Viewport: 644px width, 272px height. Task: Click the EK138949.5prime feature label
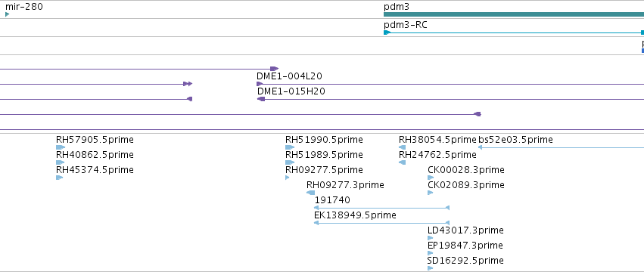[355, 215]
